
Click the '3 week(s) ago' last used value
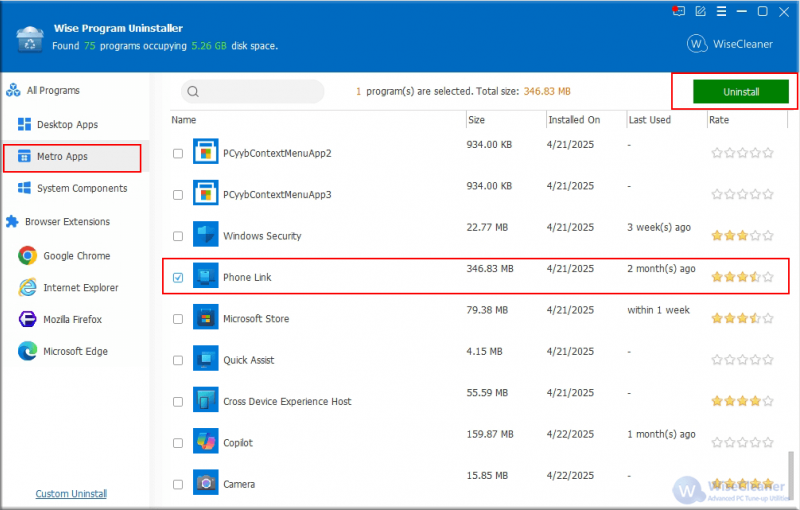[x=659, y=227]
